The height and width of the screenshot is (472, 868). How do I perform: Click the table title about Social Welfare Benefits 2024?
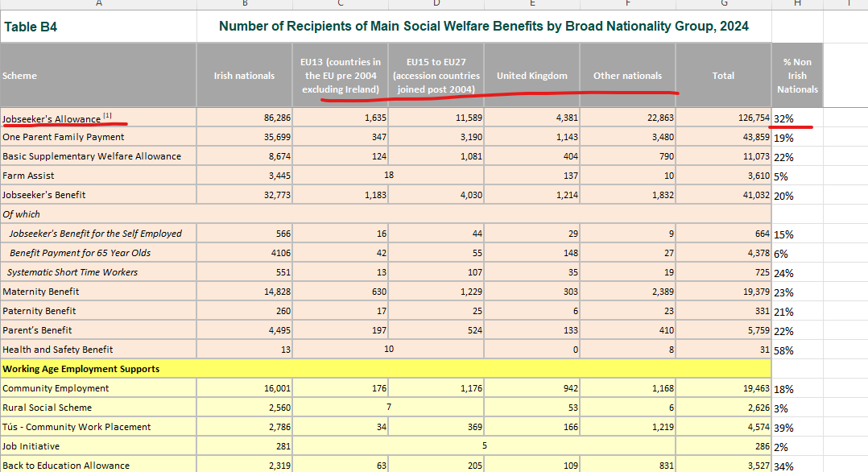click(484, 27)
